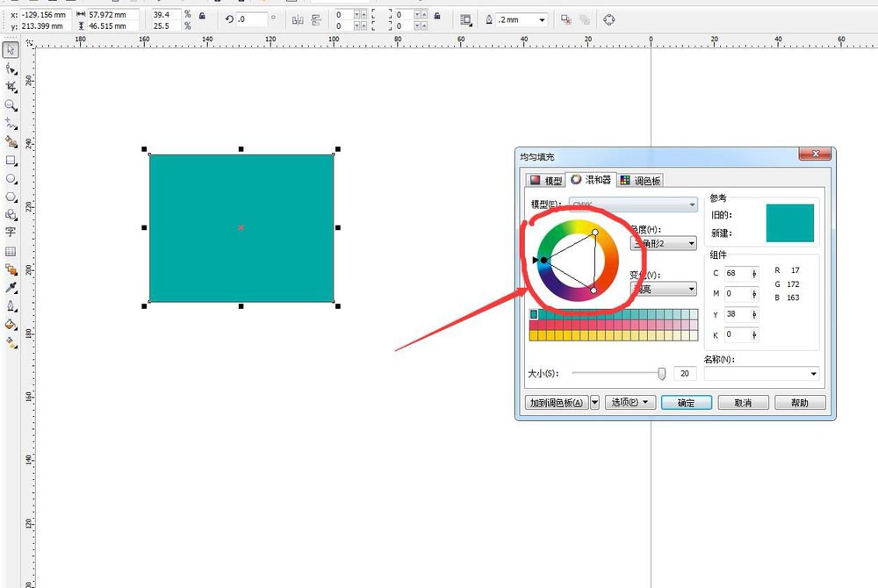
Task: Click bottom white handle on color wheel
Action: 594,290
